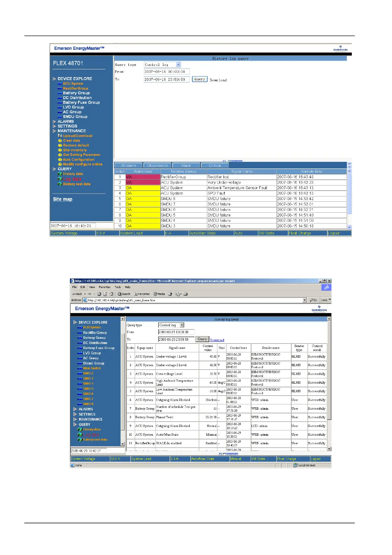
Task: Click Download link in Internet Explorer window
Action: coord(217,340)
